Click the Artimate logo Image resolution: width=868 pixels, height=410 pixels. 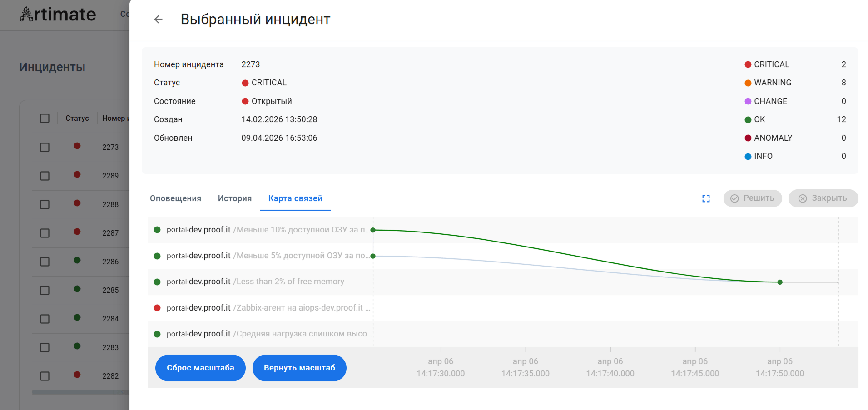[x=58, y=15]
